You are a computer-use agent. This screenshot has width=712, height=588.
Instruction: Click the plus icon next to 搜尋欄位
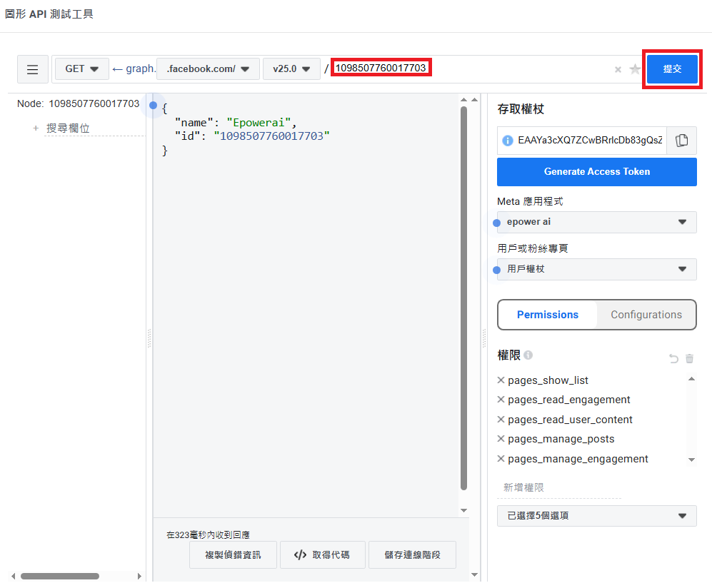(36, 128)
